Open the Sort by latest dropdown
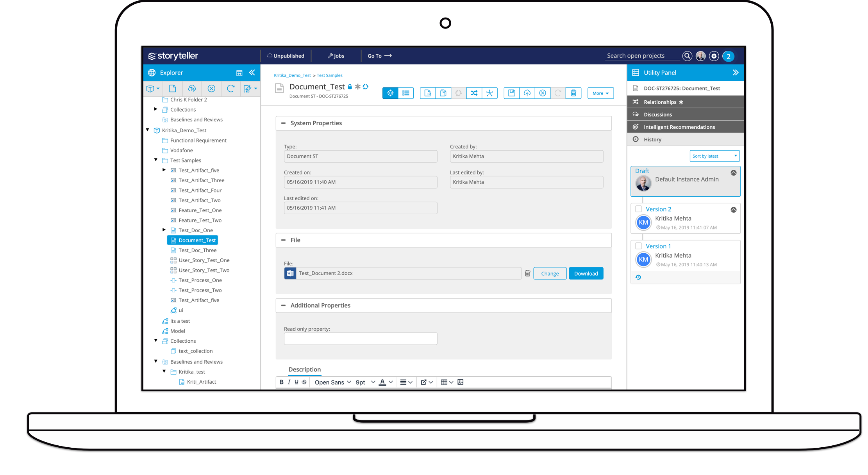 [714, 156]
